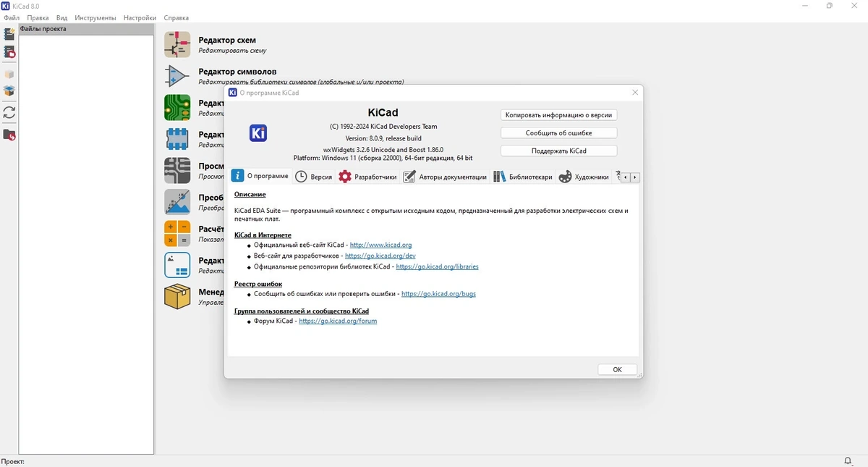The image size is (868, 467).
Task: Confirm the About dialog with OK
Action: click(618, 369)
